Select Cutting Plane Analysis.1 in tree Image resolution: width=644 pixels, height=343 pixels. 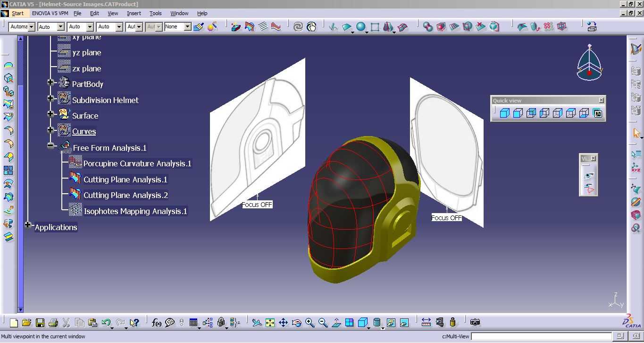pyautogui.click(x=125, y=180)
